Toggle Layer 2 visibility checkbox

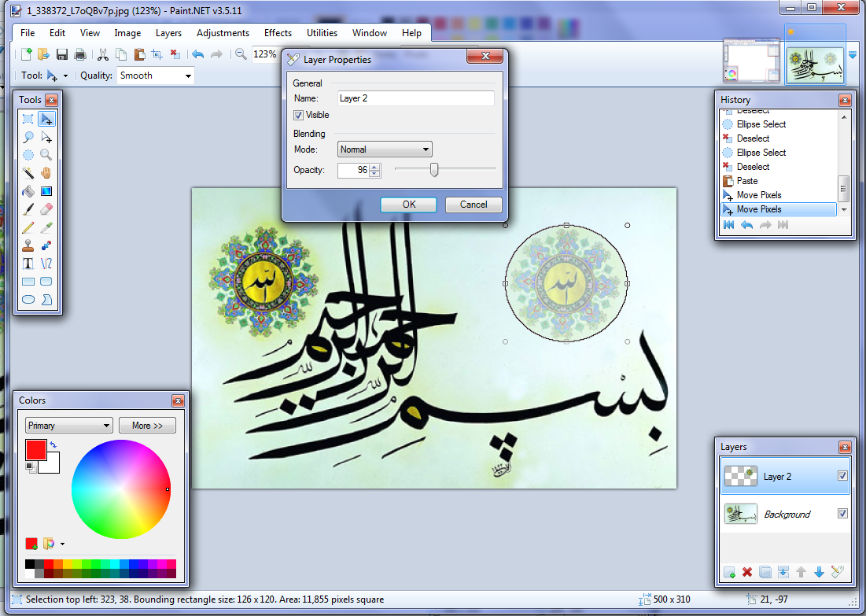[843, 476]
